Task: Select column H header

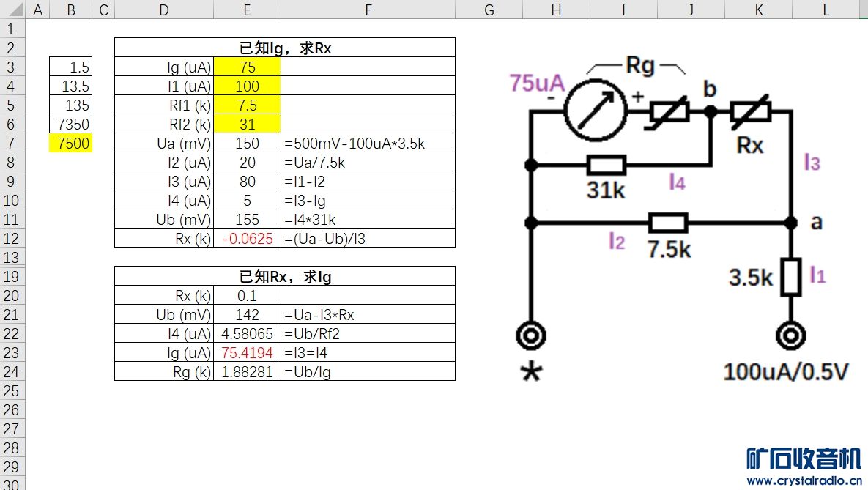Action: (x=557, y=10)
